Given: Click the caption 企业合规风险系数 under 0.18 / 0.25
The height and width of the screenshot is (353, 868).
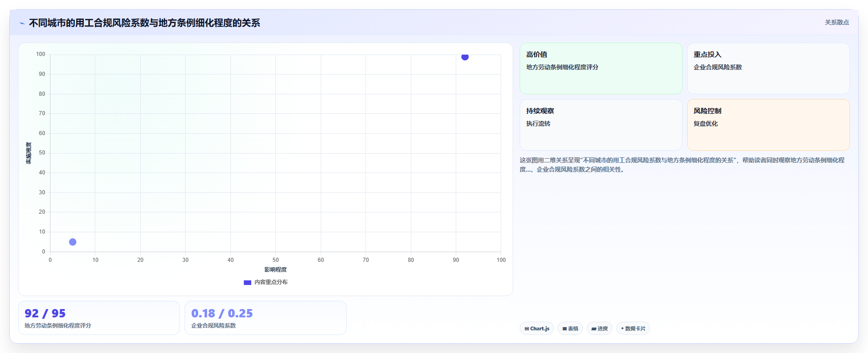Looking at the screenshot, I should click(213, 326).
